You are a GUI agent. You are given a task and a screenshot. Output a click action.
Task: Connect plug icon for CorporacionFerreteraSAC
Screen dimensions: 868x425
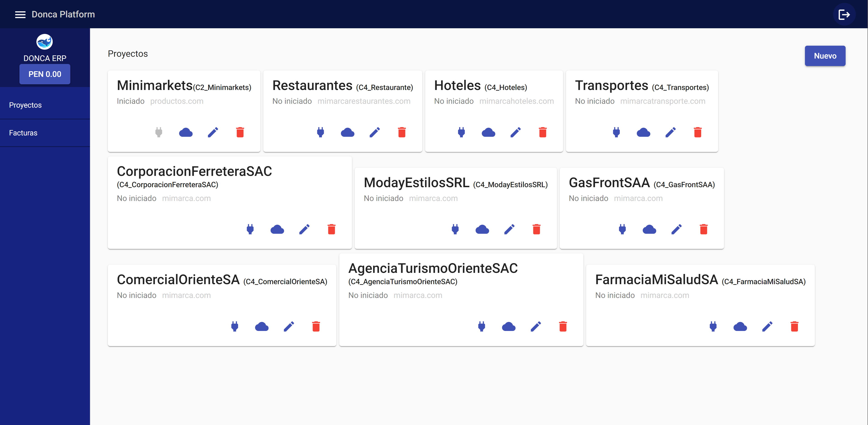(250, 229)
